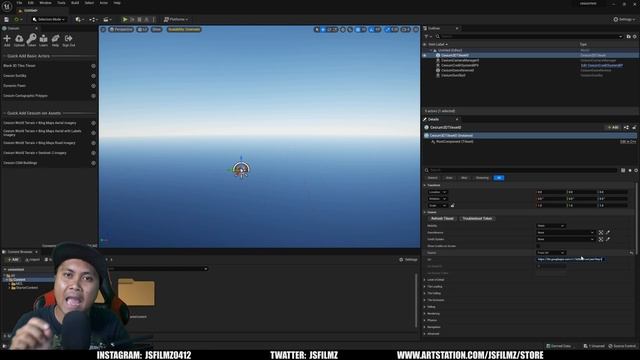The height and width of the screenshot is (360, 640).
Task: Open the Tools menu
Action: 61,3
